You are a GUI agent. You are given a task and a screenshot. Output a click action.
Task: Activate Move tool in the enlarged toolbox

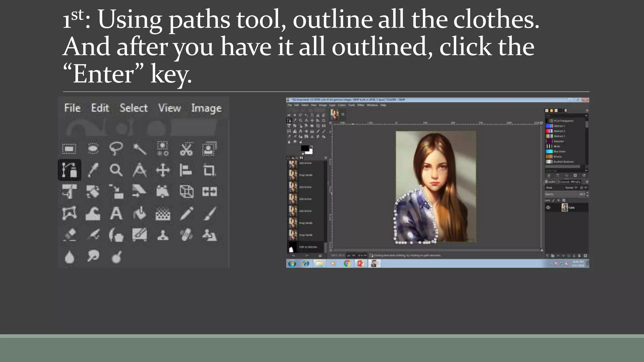click(x=163, y=170)
